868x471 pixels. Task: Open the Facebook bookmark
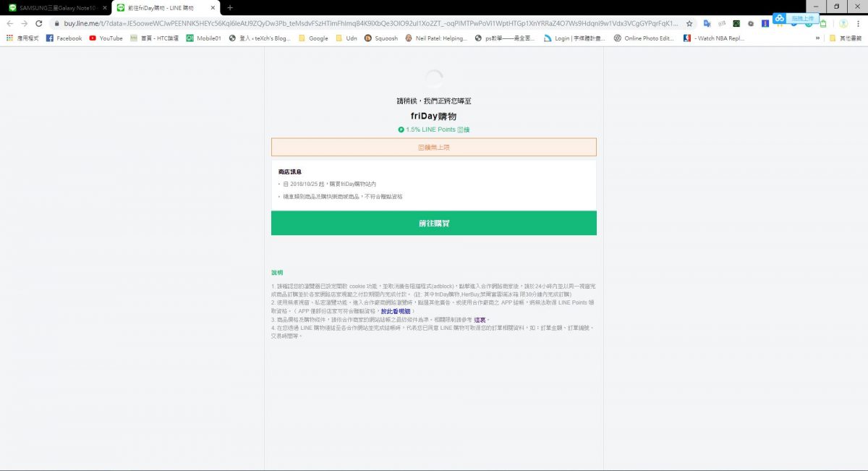pos(64,38)
